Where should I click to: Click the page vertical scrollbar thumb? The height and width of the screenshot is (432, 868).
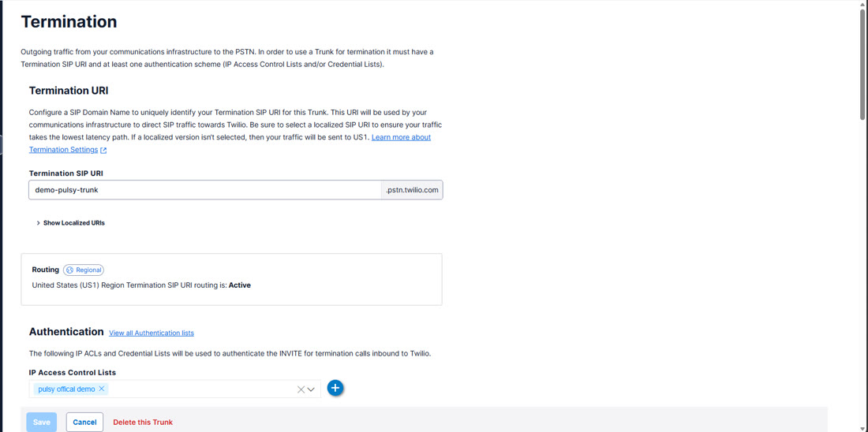click(862, 64)
